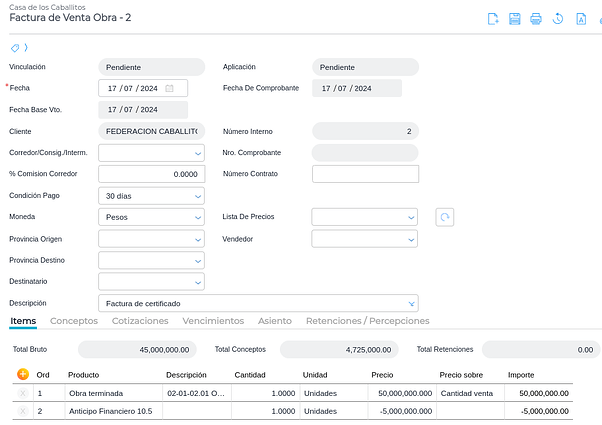
Task: Open the Vencimientos tab
Action: tap(212, 321)
